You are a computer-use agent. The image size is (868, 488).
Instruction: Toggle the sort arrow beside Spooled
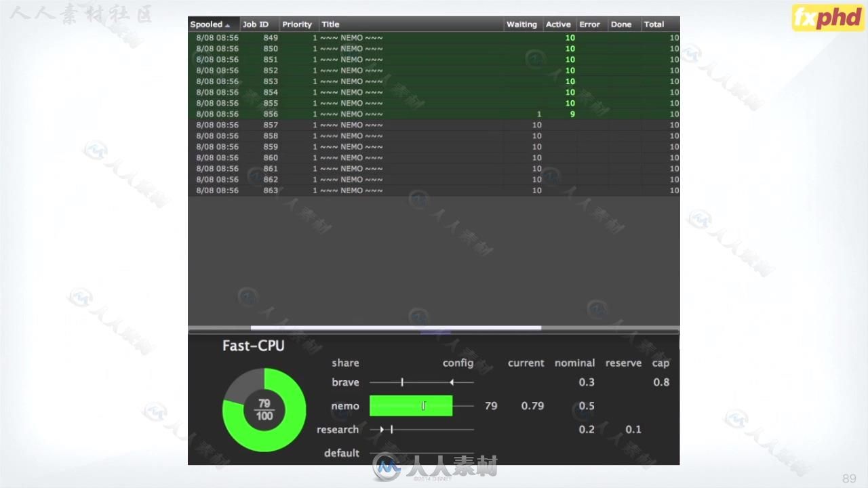pos(227,25)
